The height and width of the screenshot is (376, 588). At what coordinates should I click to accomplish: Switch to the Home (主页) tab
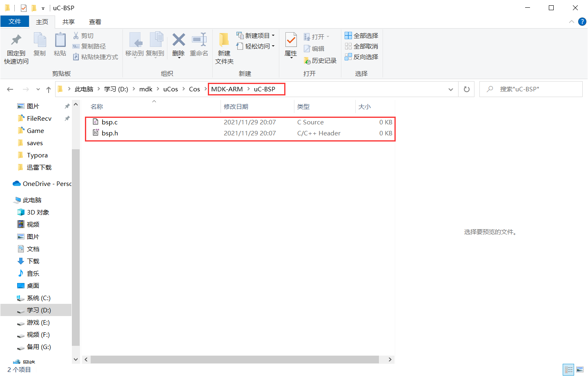click(42, 22)
